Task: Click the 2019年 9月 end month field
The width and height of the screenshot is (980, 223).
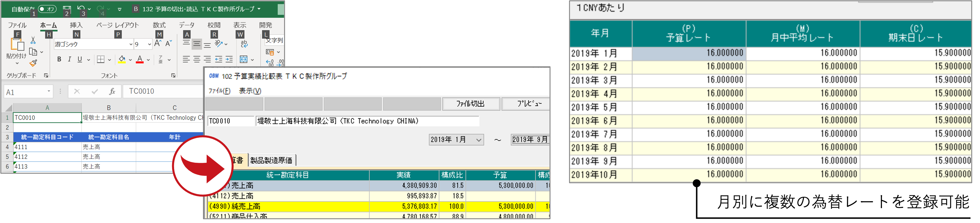Action: 530,140
